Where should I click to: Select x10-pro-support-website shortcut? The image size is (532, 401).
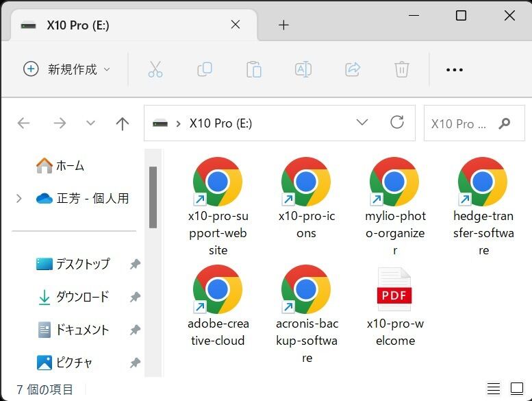tap(218, 206)
